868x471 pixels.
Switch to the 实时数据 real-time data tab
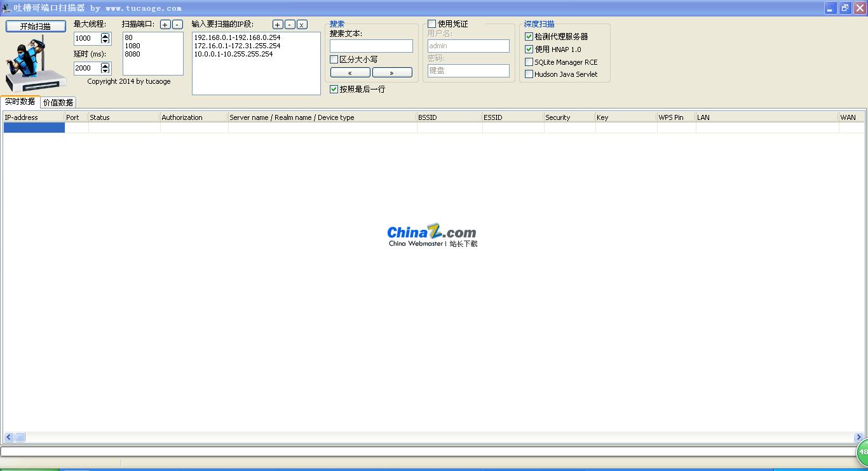pos(20,102)
